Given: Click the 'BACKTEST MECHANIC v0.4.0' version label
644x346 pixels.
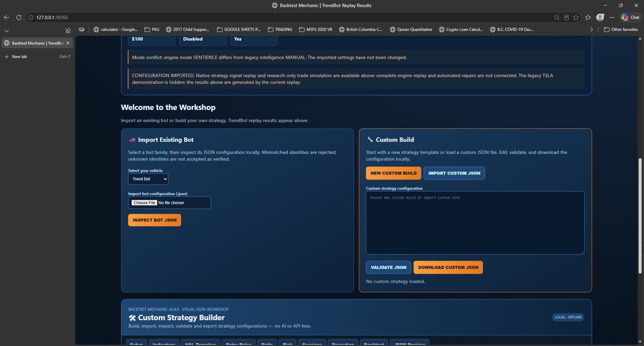Looking at the screenshot, I should (x=178, y=309).
